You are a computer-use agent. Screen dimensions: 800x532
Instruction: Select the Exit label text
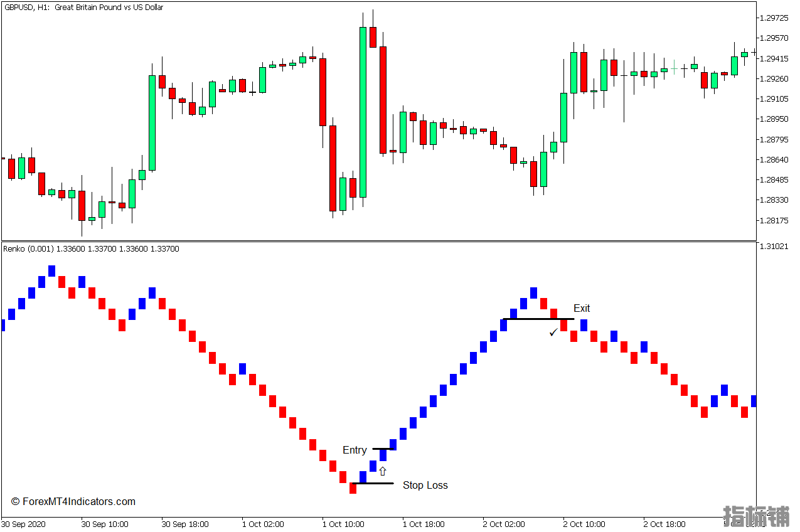click(x=582, y=308)
